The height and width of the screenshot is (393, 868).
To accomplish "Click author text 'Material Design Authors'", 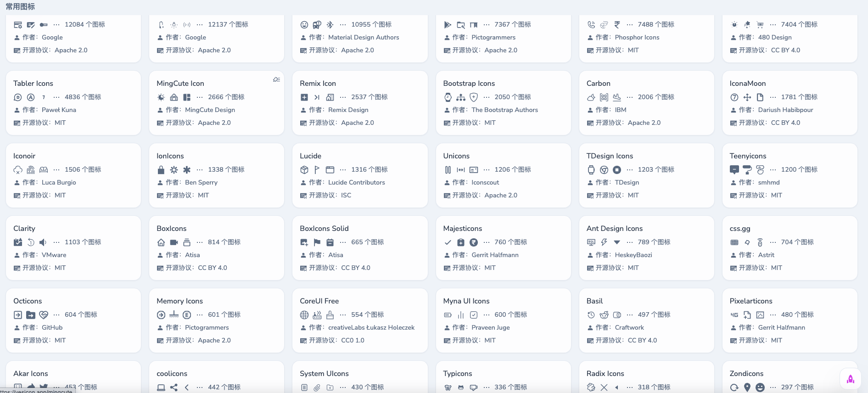I will (x=364, y=38).
